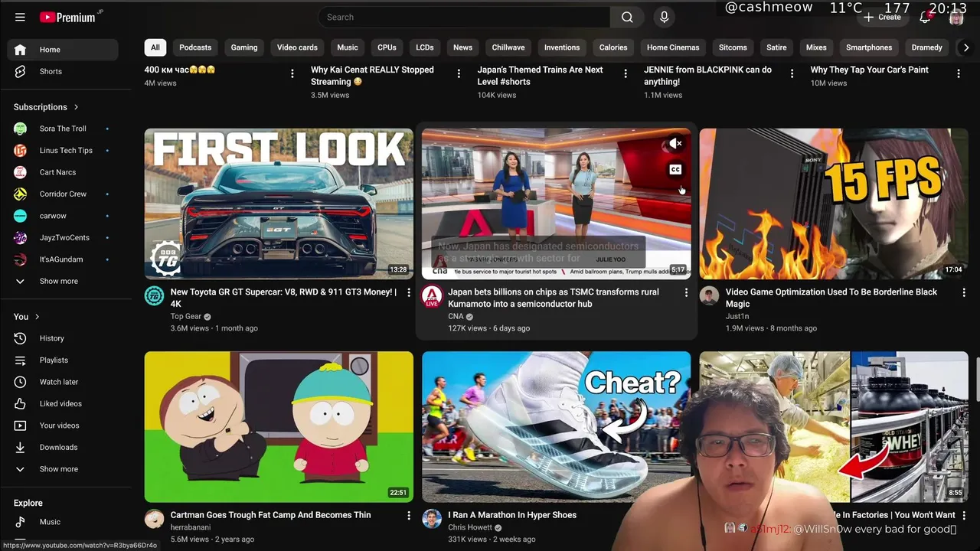Screen dimensions: 980x551
Task: Unmute the CNA preview video
Action: pos(675,144)
